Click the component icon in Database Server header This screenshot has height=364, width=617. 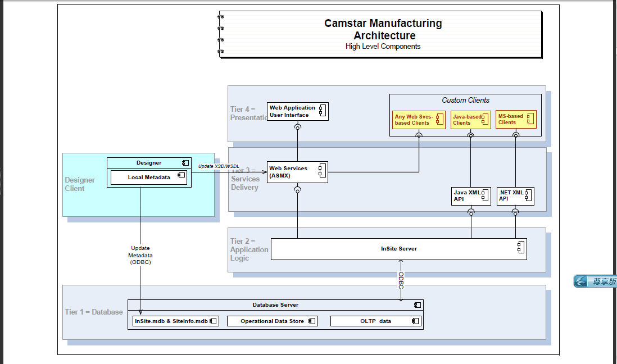click(417, 304)
